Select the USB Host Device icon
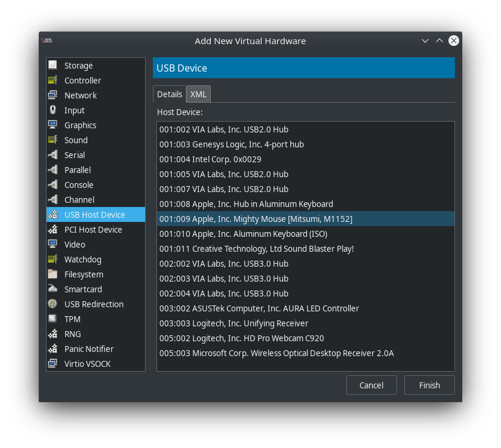 point(53,214)
